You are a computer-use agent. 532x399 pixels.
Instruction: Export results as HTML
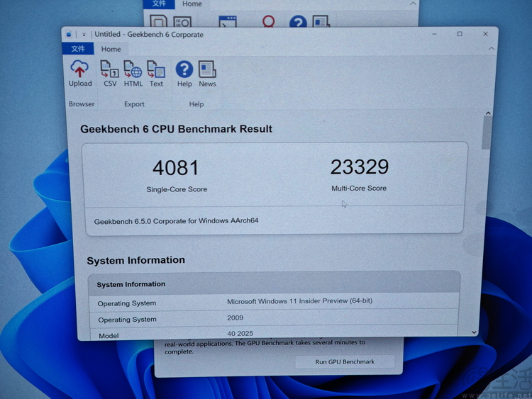pos(133,69)
